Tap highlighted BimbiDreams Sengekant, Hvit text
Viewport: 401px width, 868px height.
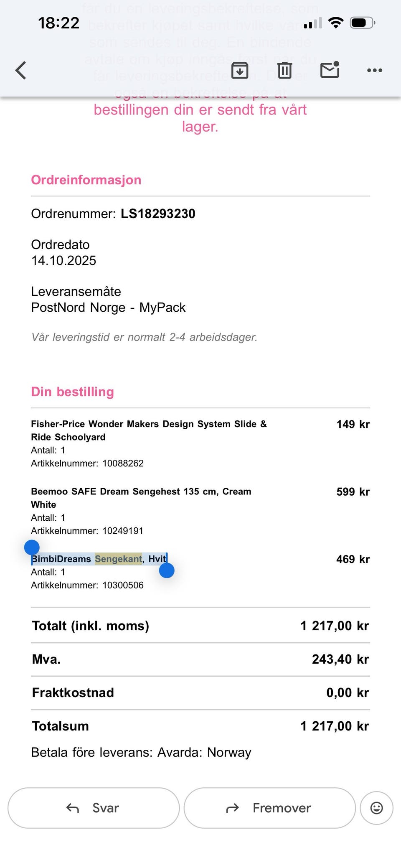99,559
